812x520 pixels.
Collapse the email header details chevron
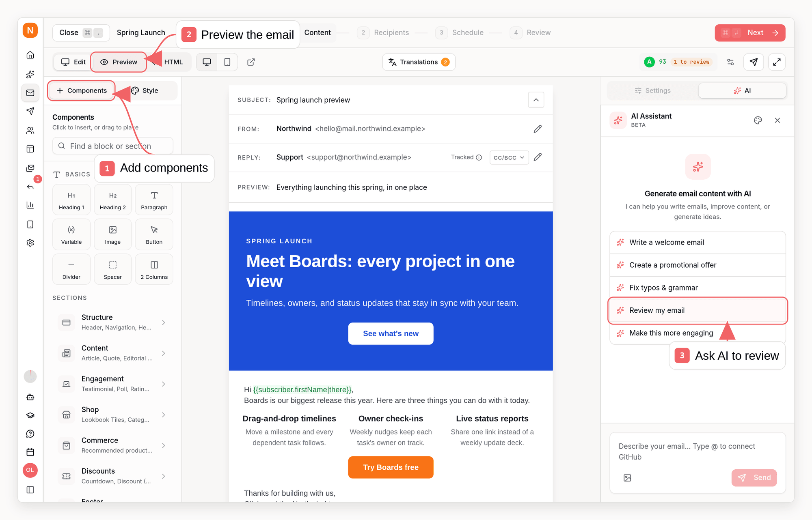tap(536, 100)
